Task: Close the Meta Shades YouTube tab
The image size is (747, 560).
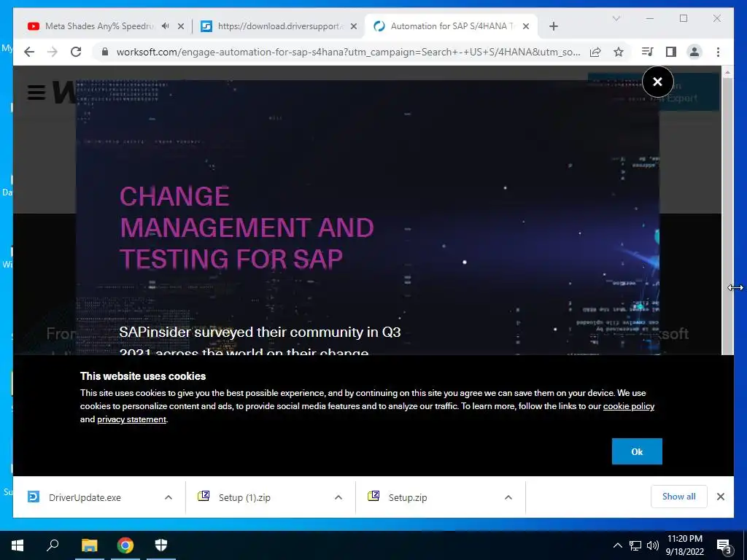Action: tap(181, 26)
